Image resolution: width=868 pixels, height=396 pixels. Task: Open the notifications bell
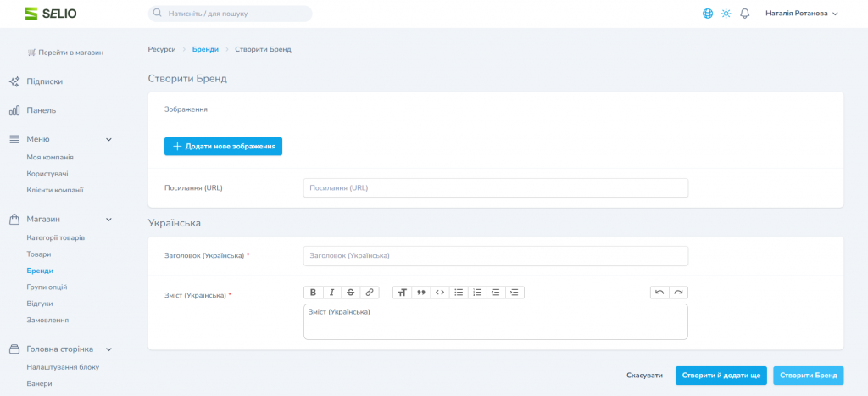pos(745,14)
